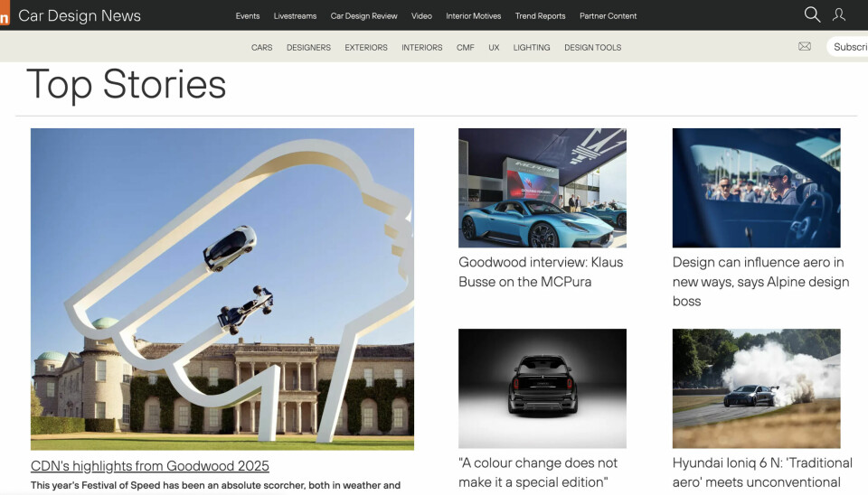Open the blue Maserati MCPura thumbnail
Screen dimensions: 868x495
[542, 188]
